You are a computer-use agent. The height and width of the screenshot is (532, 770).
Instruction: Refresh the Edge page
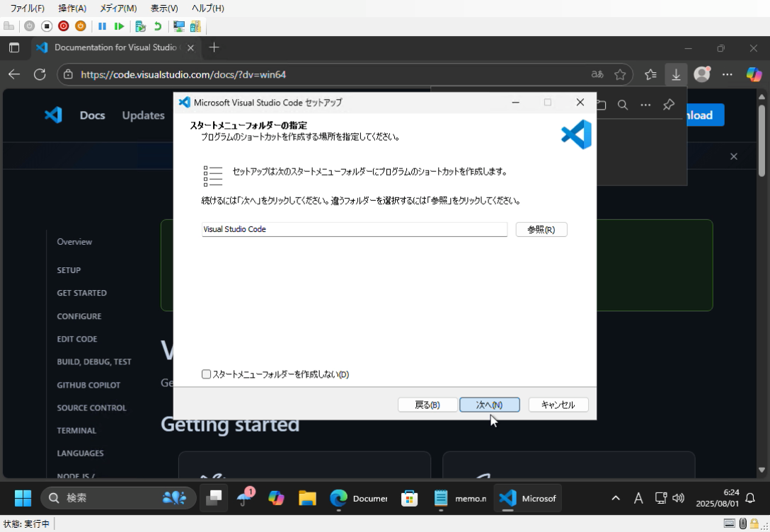40,74
